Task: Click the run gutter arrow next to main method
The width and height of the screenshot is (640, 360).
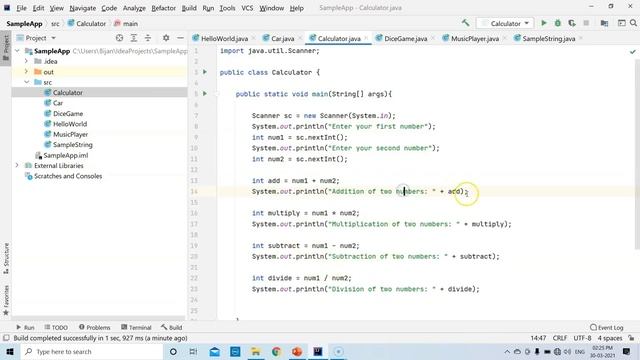Action: click(x=205, y=93)
